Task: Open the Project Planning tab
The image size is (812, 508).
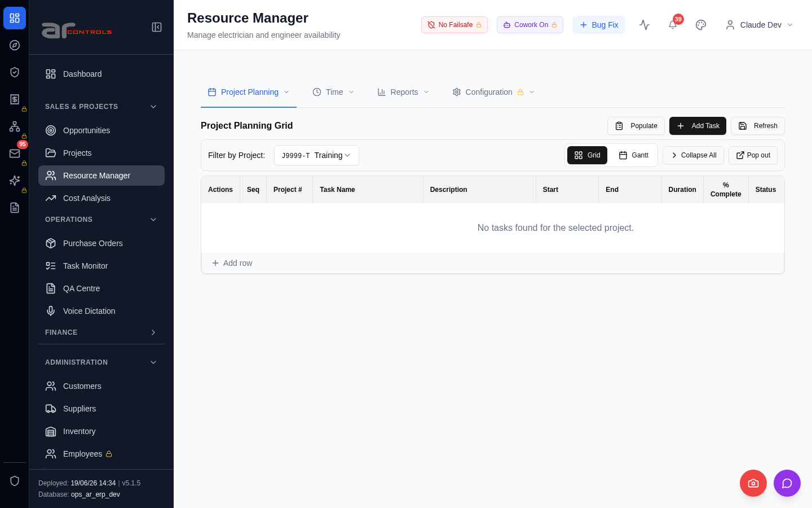Action: point(249,92)
